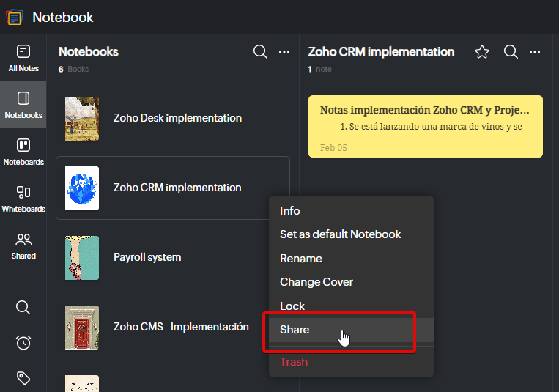The width and height of the screenshot is (559, 392).
Task: Open the Noteboards section
Action: (x=23, y=152)
